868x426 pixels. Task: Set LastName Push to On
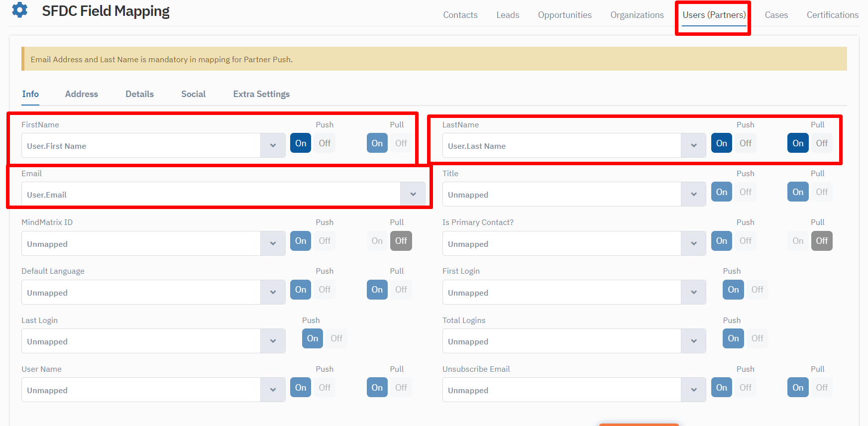point(722,143)
